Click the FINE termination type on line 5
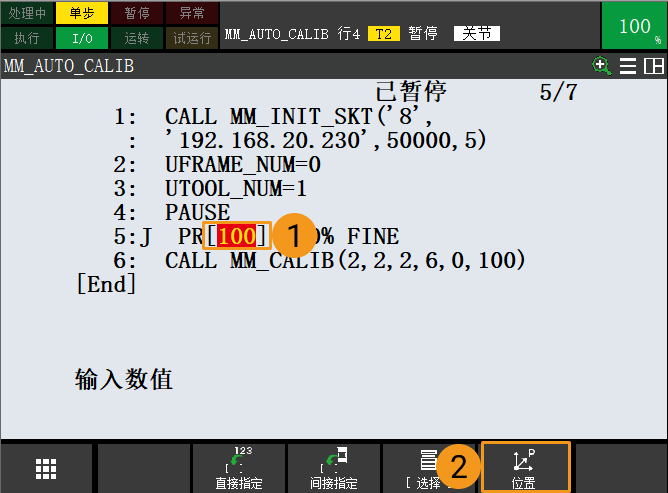The width and height of the screenshot is (668, 493). point(373,236)
